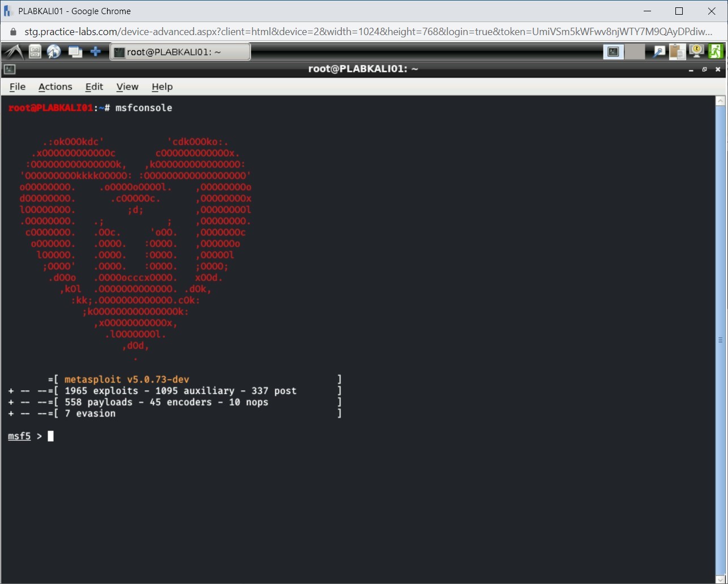The width and height of the screenshot is (728, 584).
Task: Click the padlock icon in Chrome's address bar
Action: pyautogui.click(x=12, y=32)
